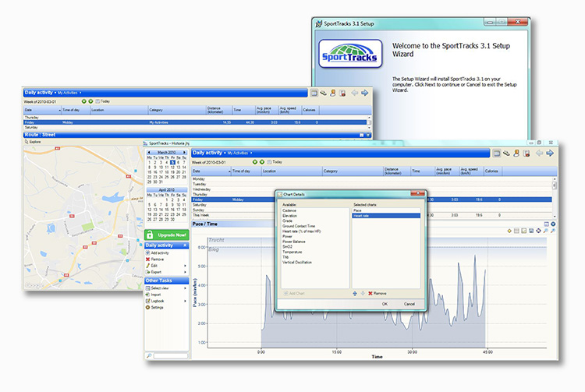
Task: Click Remove in Daily activity sidebar
Action: [155, 260]
